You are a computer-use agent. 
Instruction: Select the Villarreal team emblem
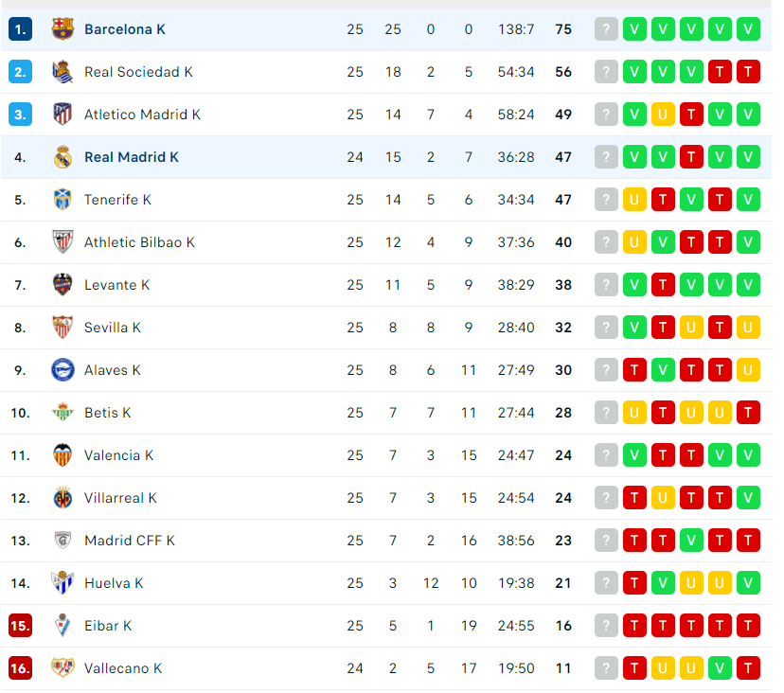pyautogui.click(x=64, y=497)
